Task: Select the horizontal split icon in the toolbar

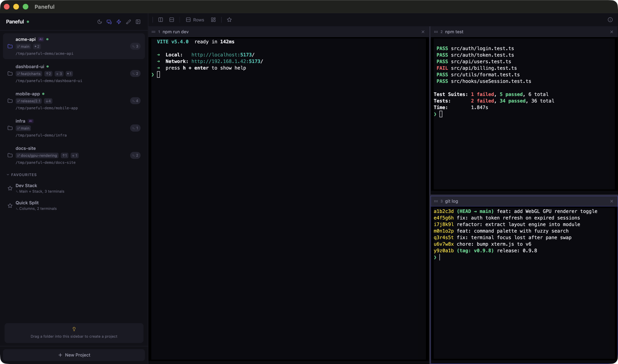Action: tap(171, 19)
